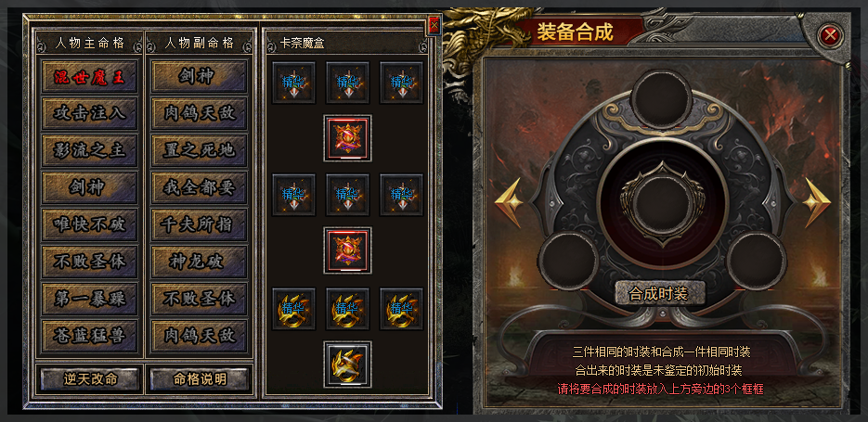Choose the 混世魔王 main destiny

(x=89, y=76)
